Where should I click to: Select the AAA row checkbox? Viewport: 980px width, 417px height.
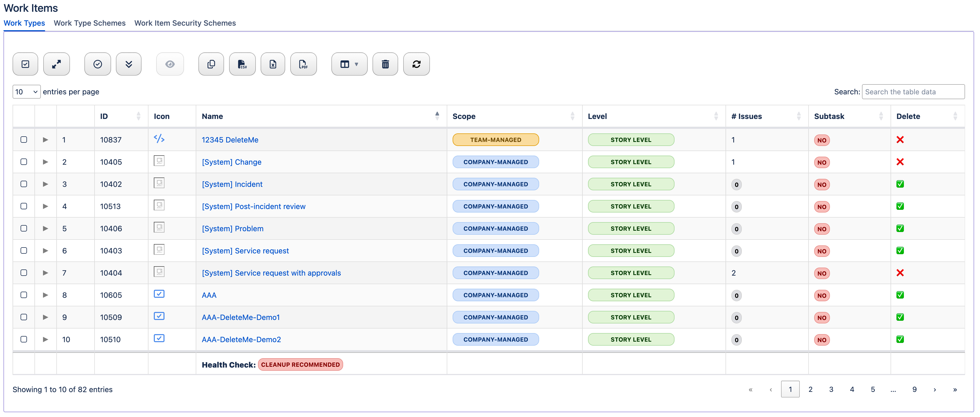23,295
